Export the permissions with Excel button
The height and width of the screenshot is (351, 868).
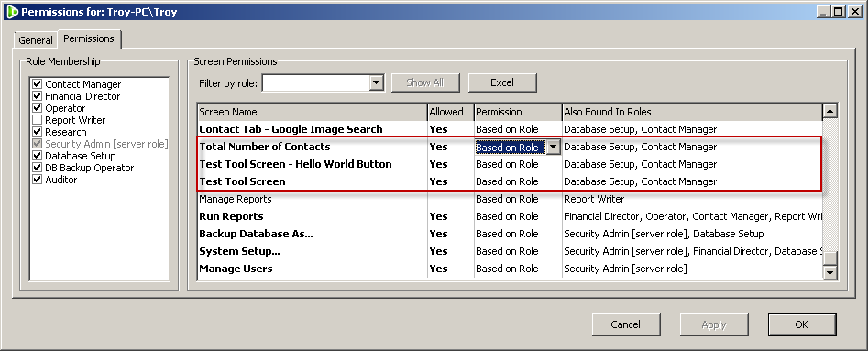tap(502, 82)
